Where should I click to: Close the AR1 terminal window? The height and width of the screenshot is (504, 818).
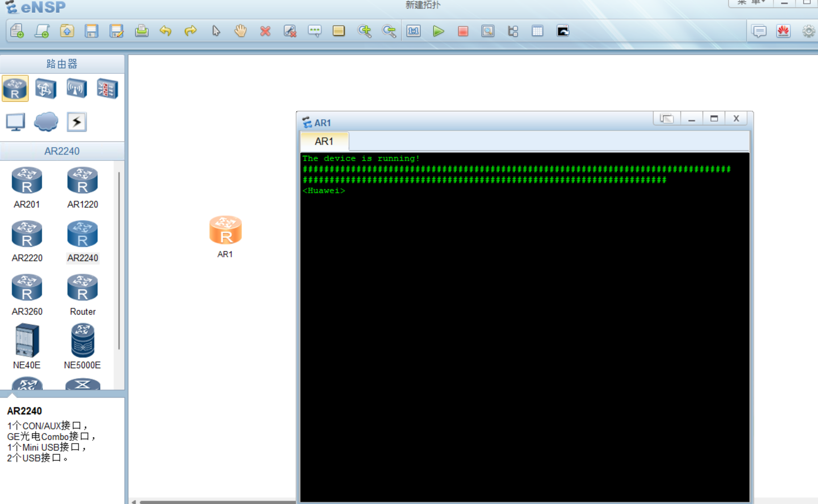[x=736, y=119]
